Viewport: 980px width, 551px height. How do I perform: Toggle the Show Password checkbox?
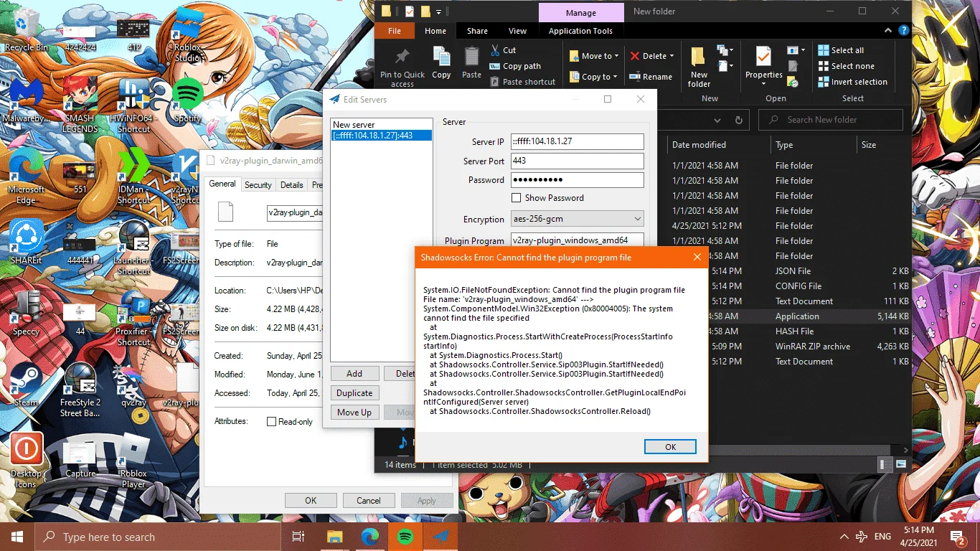(516, 198)
